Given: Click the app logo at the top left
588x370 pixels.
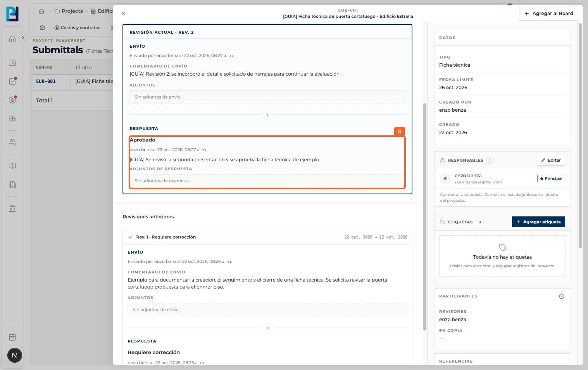Looking at the screenshot, I should [12, 14].
